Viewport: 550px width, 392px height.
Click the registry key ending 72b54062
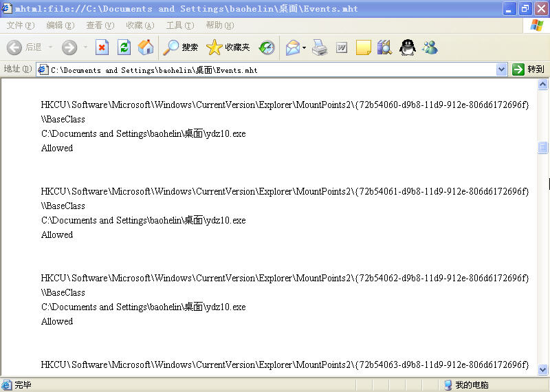coord(285,278)
